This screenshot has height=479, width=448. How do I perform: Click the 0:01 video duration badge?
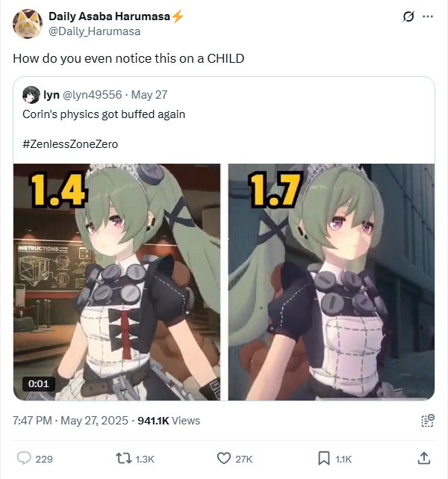[x=39, y=383]
